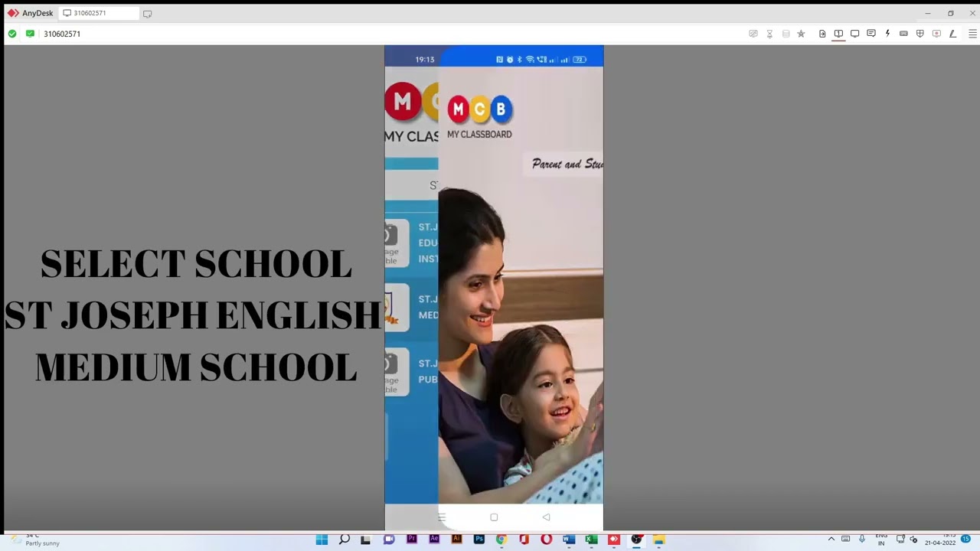
Task: Open Task View on taskbar
Action: [x=366, y=540]
